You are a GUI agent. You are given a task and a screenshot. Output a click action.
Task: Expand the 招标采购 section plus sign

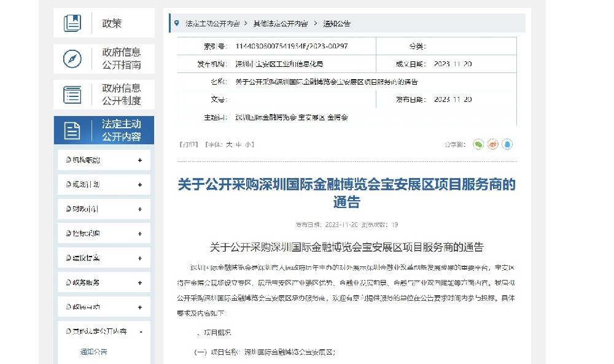(x=140, y=234)
